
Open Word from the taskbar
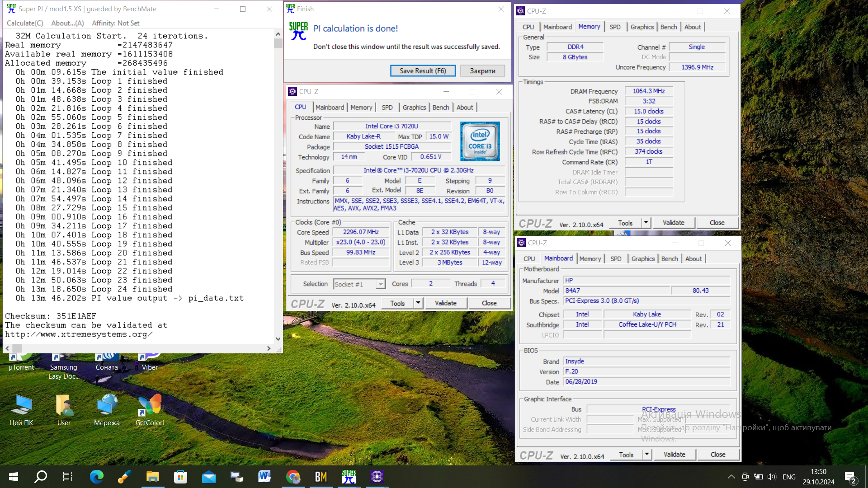tap(264, 477)
